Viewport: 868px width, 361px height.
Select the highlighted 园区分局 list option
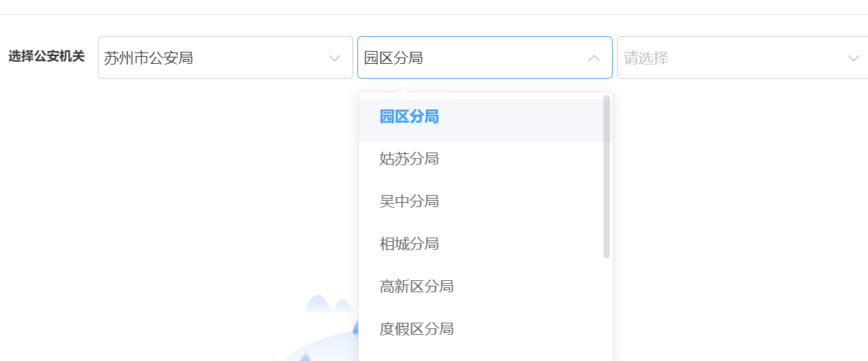409,117
